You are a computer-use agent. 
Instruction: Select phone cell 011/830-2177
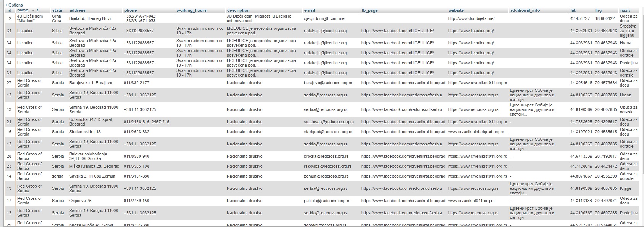click(137, 83)
